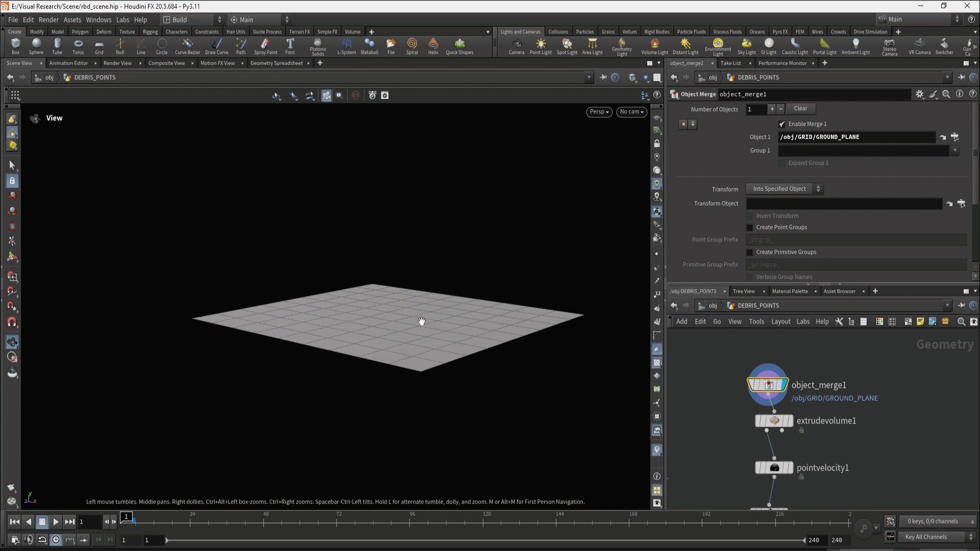The width and height of the screenshot is (980, 551).
Task: Open the Persp camera dropdown
Action: tap(599, 112)
